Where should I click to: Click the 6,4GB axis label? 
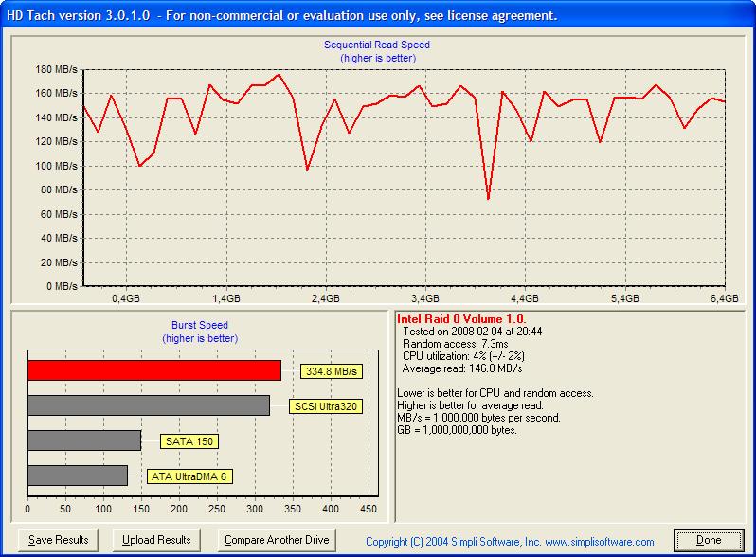pyautogui.click(x=724, y=298)
